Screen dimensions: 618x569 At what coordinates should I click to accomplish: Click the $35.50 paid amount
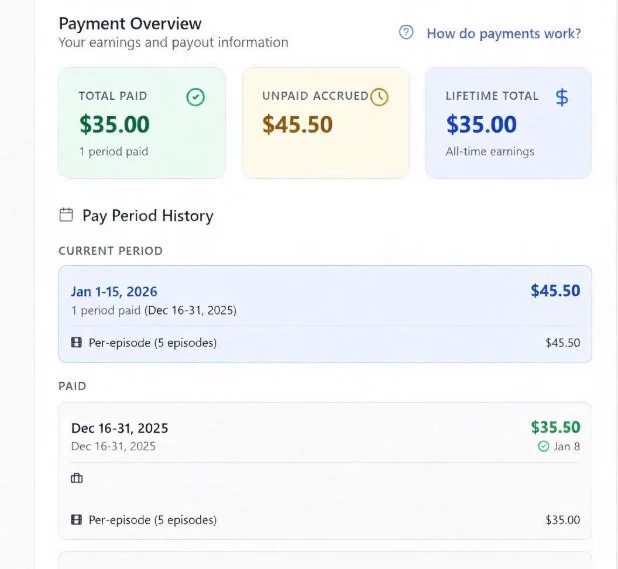(x=555, y=427)
